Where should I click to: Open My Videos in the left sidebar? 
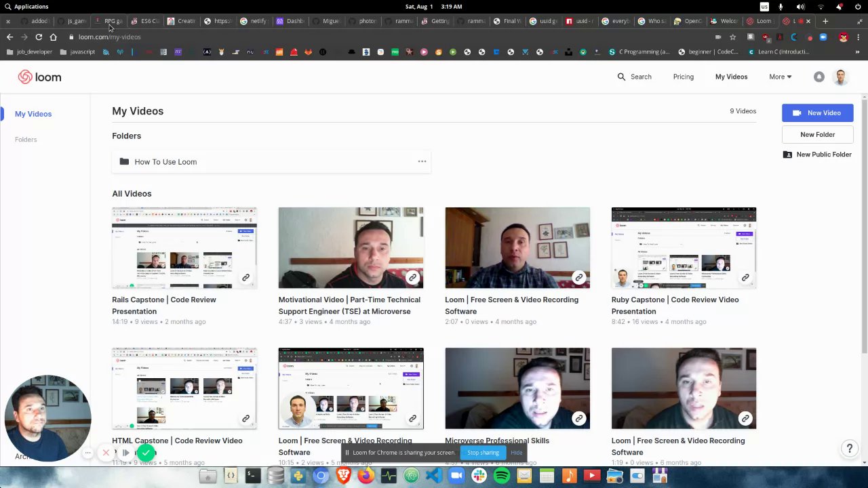(x=33, y=114)
